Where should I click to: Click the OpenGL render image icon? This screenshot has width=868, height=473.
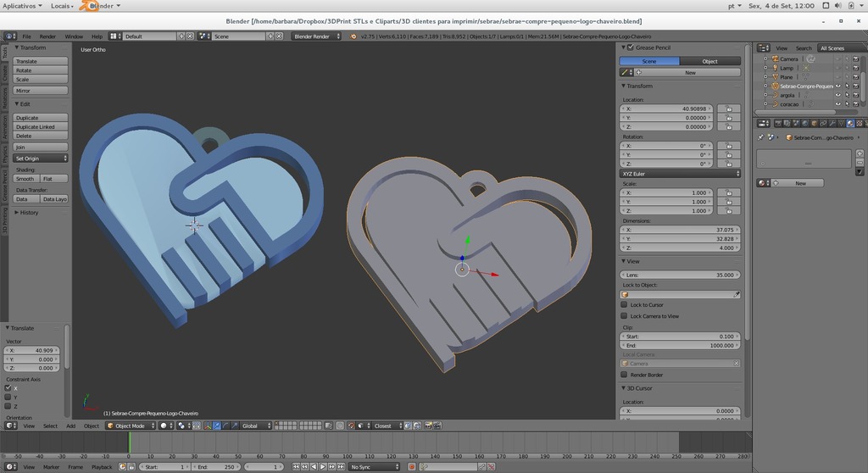tap(429, 426)
